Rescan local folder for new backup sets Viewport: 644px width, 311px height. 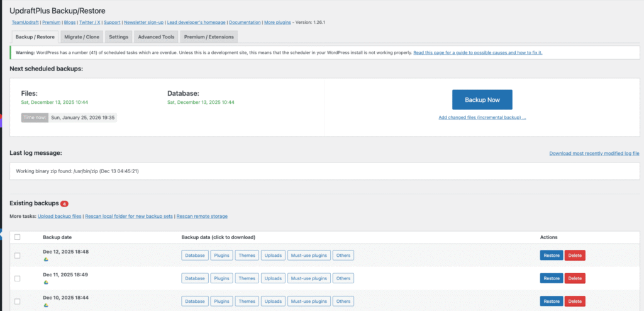click(129, 216)
